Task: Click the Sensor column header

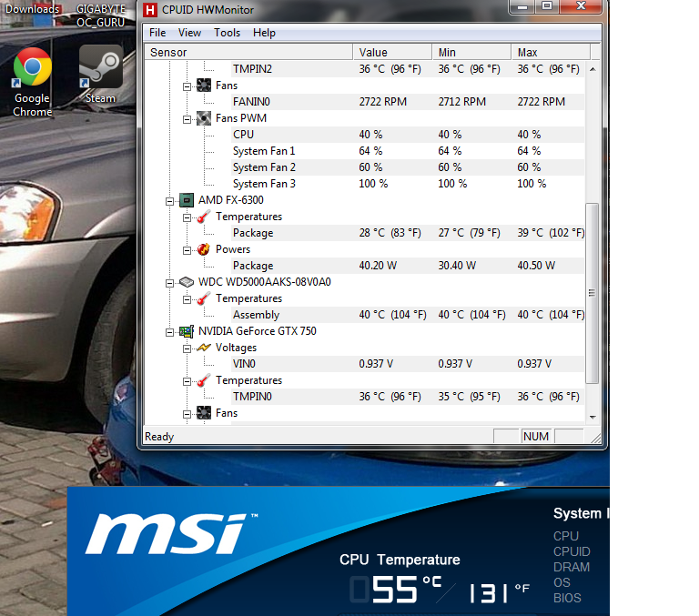Action: tap(248, 52)
